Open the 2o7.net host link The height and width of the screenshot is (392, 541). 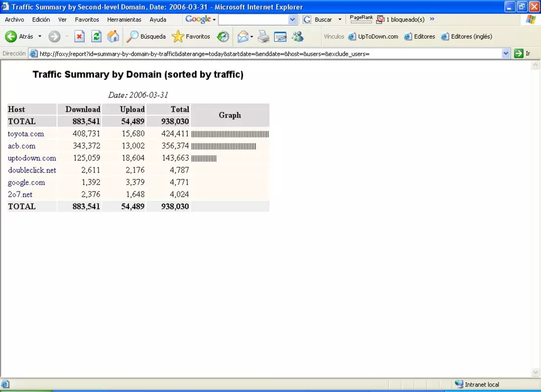[x=20, y=194]
